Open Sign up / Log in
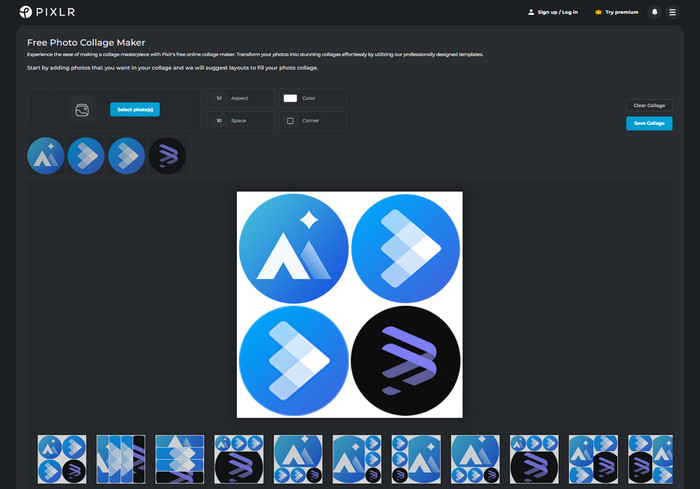The height and width of the screenshot is (489, 700). point(553,12)
